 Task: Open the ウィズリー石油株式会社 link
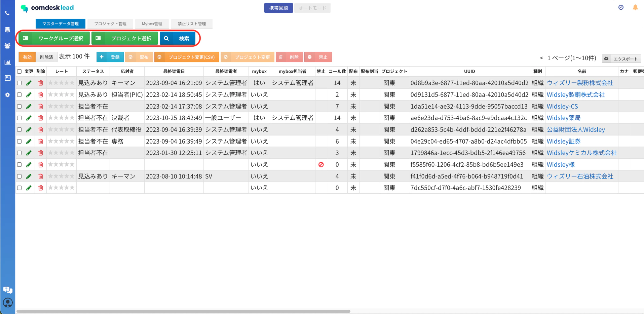(580, 176)
